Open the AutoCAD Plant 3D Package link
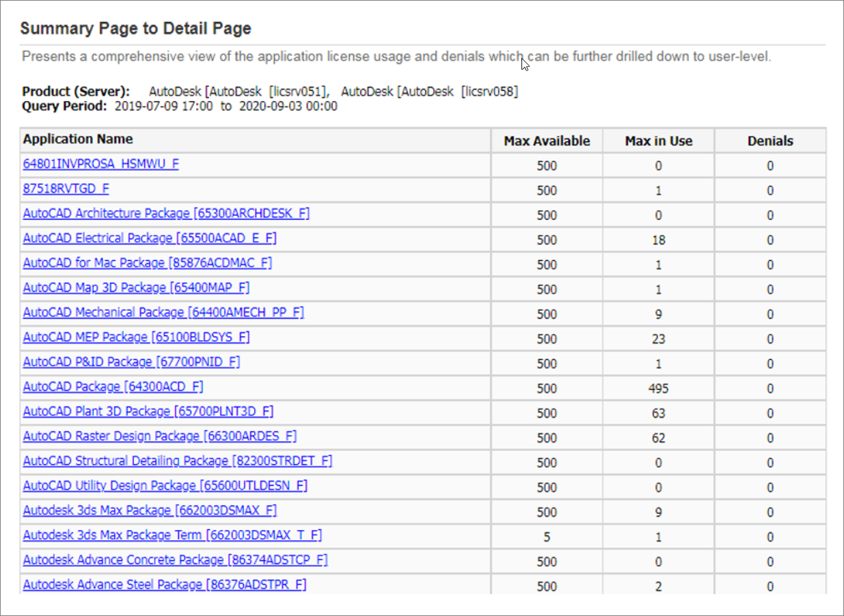This screenshot has height=616, width=844. (148, 411)
